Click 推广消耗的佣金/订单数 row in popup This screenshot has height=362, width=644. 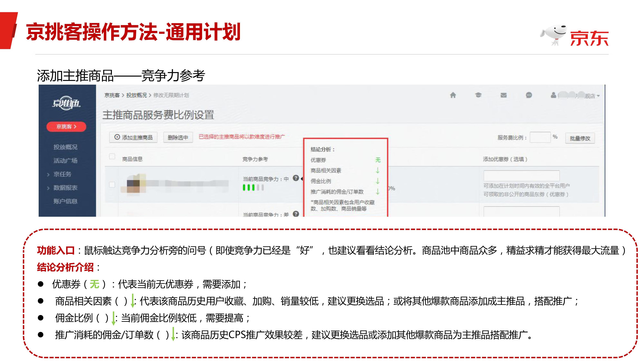pyautogui.click(x=345, y=192)
